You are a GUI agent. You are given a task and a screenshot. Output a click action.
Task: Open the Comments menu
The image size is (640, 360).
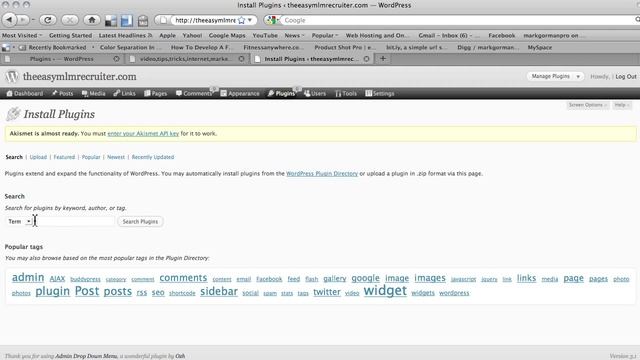point(194,93)
